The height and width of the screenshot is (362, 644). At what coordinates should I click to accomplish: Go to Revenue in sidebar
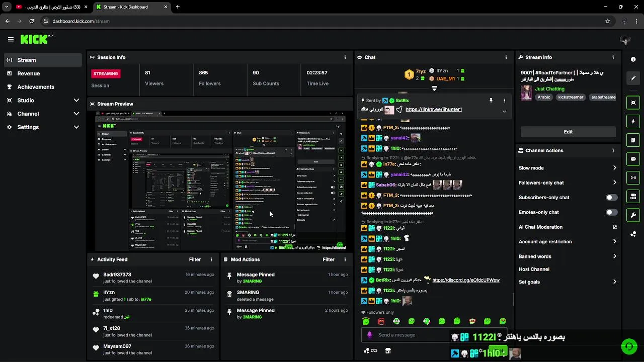click(x=43, y=73)
